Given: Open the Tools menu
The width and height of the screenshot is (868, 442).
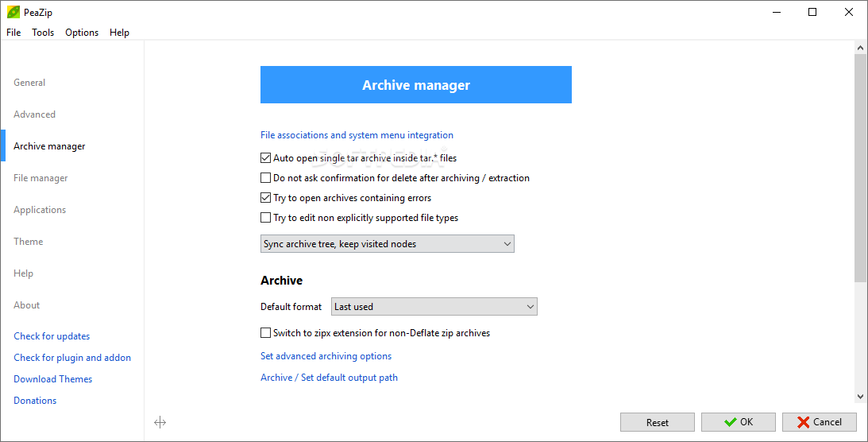Looking at the screenshot, I should (x=43, y=32).
